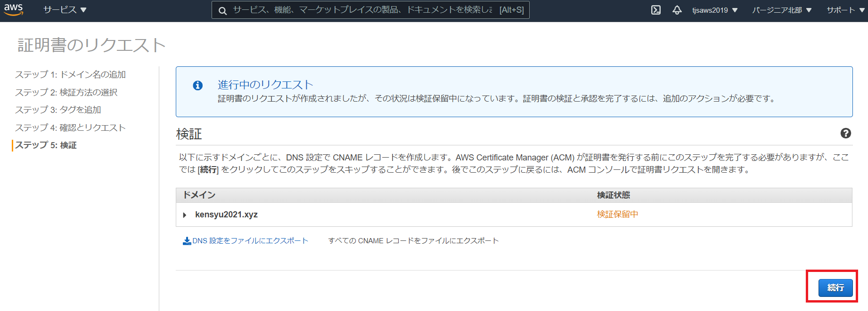Click the 検証保留中 status text
The width and height of the screenshot is (868, 311).
617,214
